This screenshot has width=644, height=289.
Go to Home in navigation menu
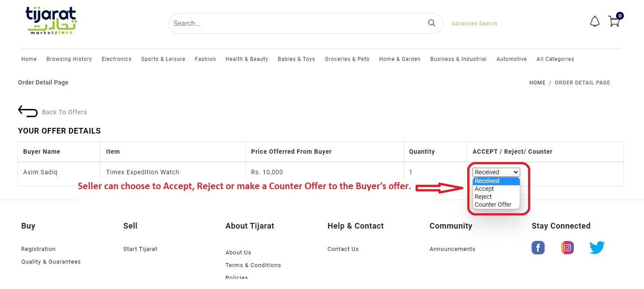coord(29,59)
